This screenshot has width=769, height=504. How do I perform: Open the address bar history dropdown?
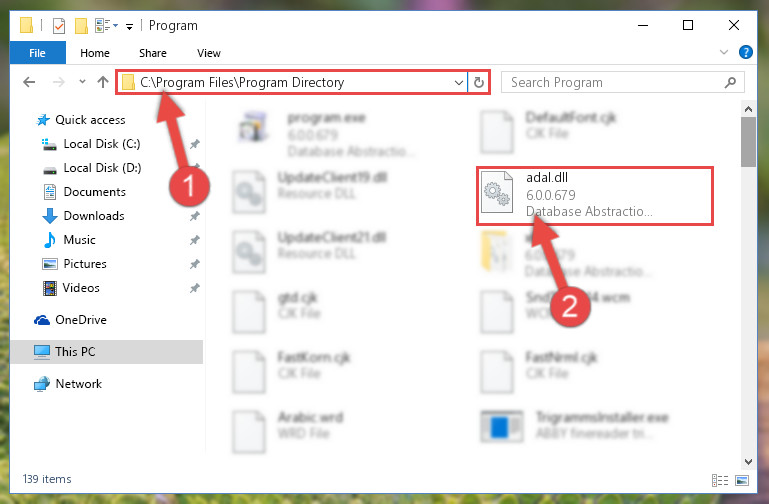point(459,82)
